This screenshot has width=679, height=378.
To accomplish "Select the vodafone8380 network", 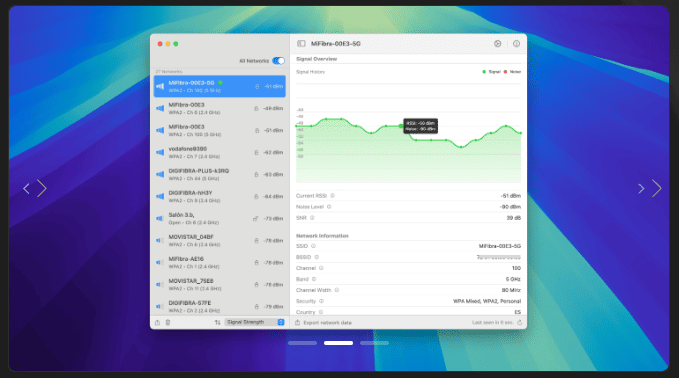I will [x=220, y=152].
